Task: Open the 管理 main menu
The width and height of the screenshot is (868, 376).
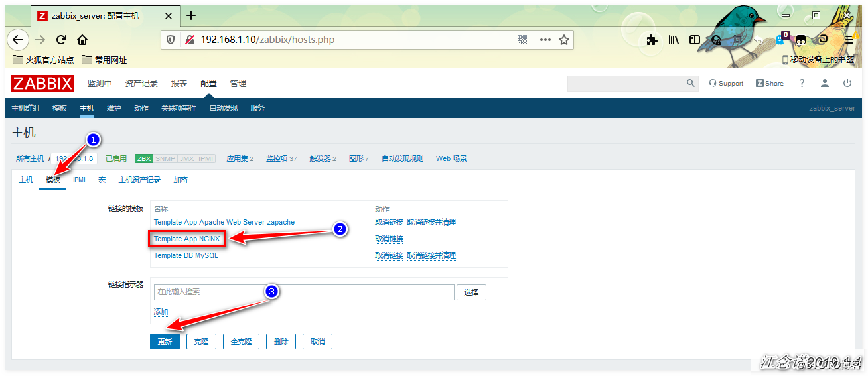Action: [238, 84]
